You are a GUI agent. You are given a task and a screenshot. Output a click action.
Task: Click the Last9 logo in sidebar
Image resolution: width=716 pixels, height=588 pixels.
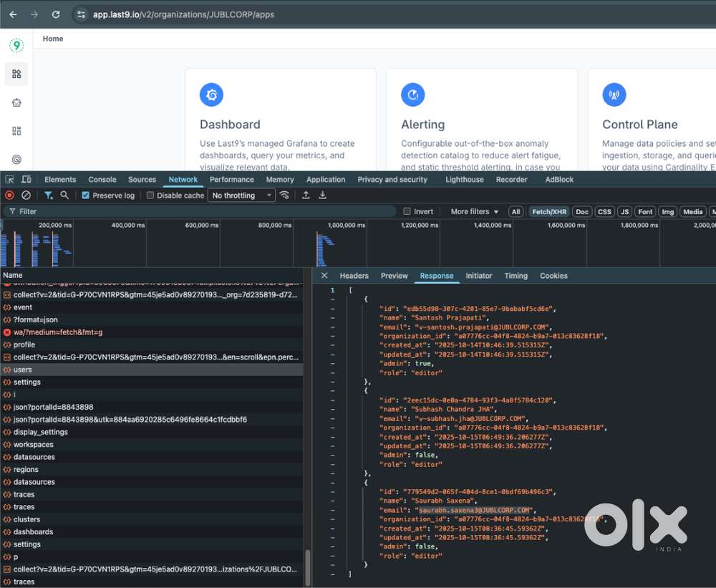click(x=16, y=46)
